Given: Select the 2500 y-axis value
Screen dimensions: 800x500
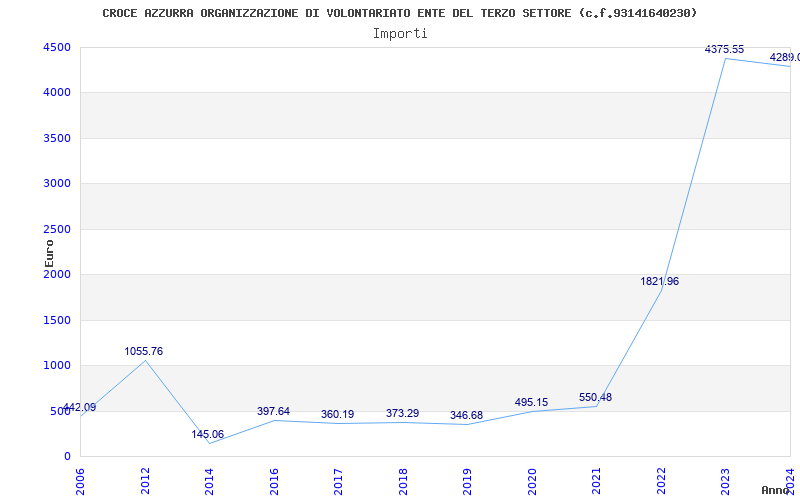Looking at the screenshot, I should [x=55, y=229].
